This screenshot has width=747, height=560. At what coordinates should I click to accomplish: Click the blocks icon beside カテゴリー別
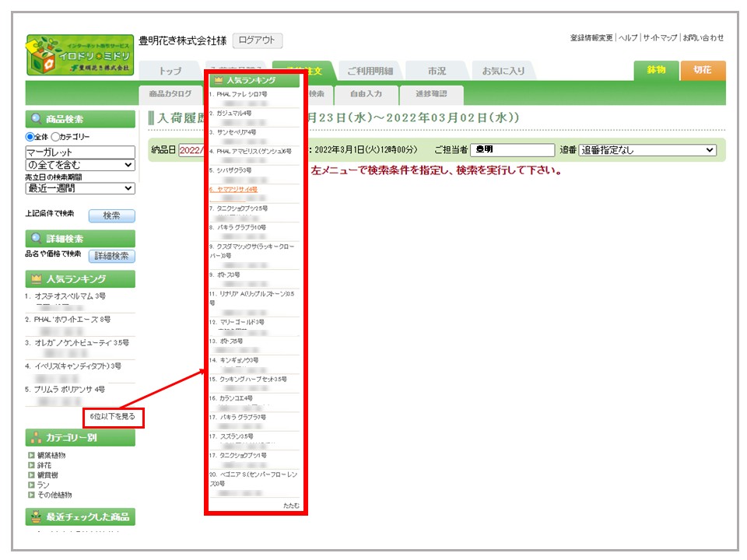click(36, 438)
